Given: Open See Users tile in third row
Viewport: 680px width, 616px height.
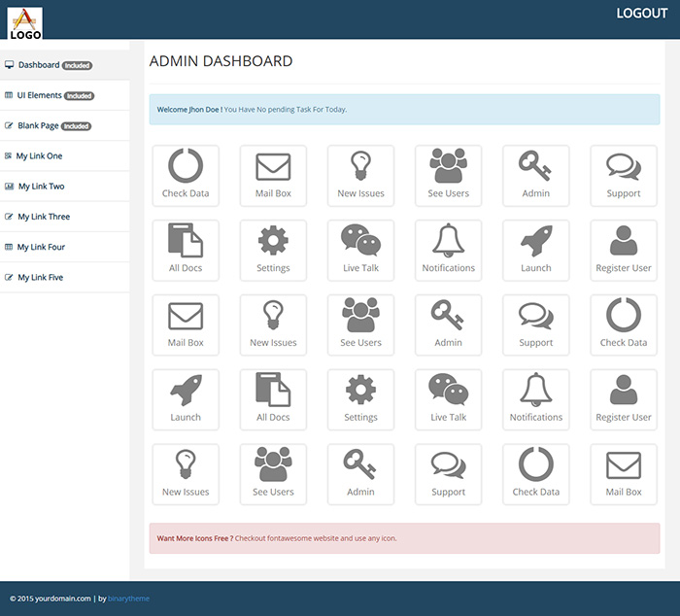Looking at the screenshot, I should [x=360, y=325].
